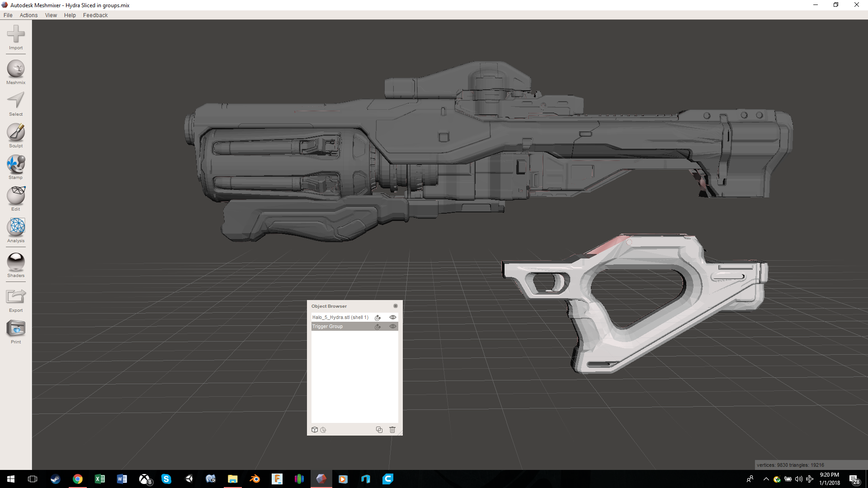Open the Edit tool

tap(16, 198)
